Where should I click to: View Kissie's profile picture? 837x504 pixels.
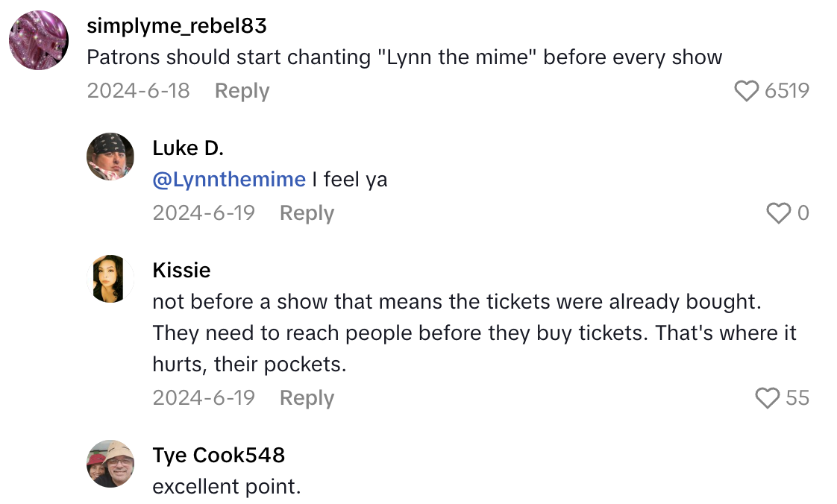pos(110,279)
